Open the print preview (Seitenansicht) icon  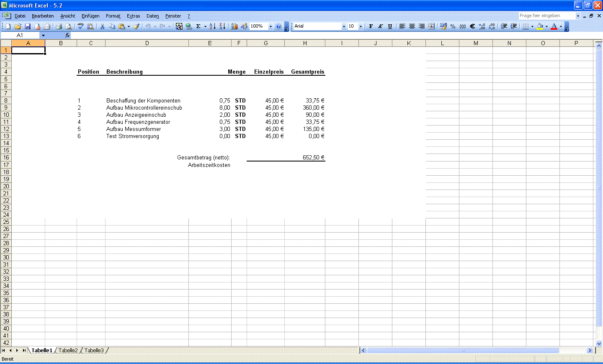pyautogui.click(x=69, y=26)
